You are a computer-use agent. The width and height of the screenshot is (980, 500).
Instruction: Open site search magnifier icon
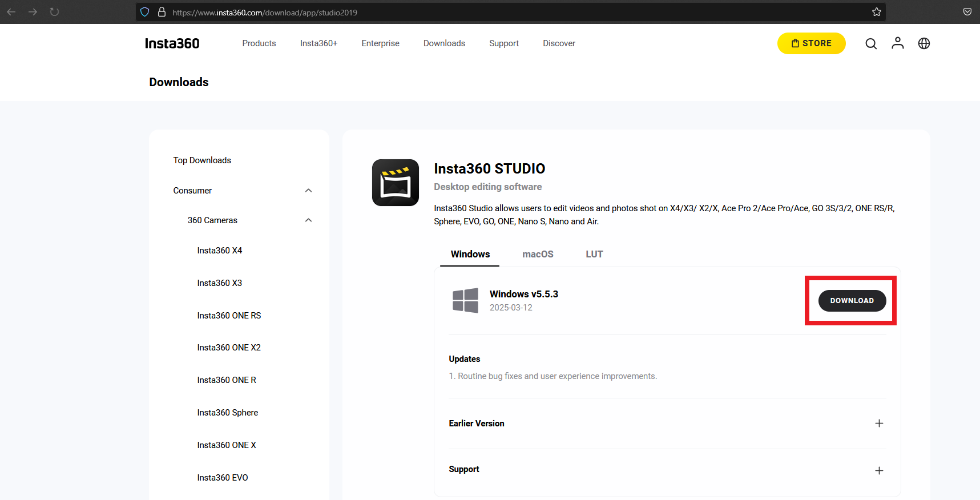[871, 43]
